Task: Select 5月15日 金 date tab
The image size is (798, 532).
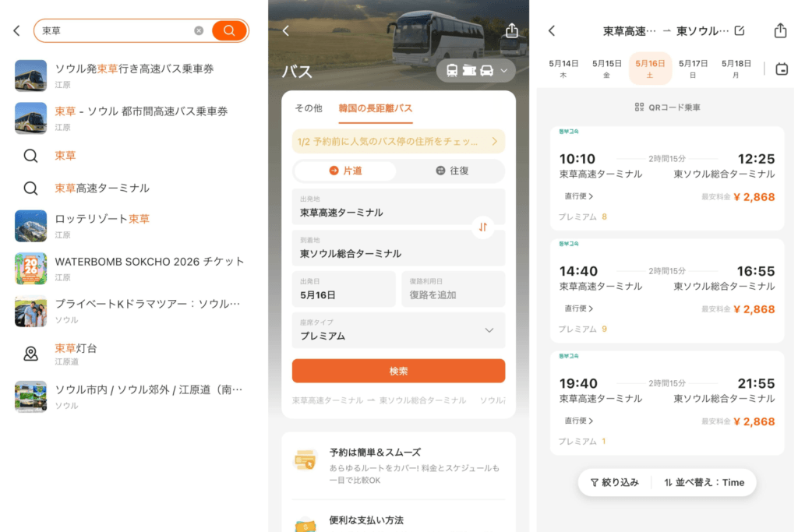Action: tap(606, 68)
